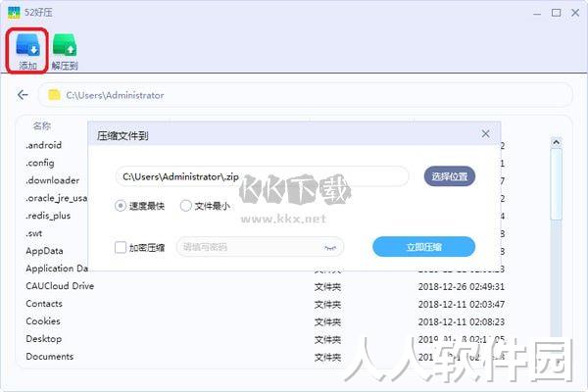Click date 2018-12-26 02:49:31
Viewport: 588px width, 392px height.
(x=462, y=286)
